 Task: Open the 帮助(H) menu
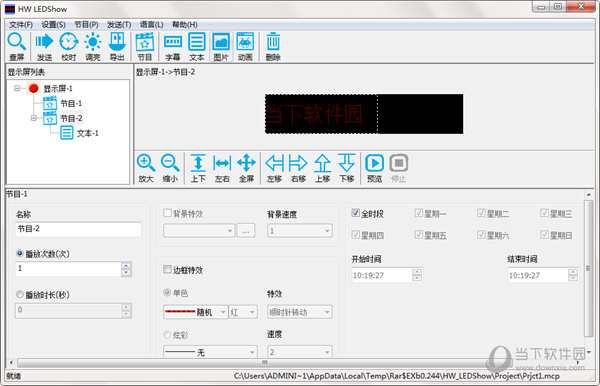184,25
